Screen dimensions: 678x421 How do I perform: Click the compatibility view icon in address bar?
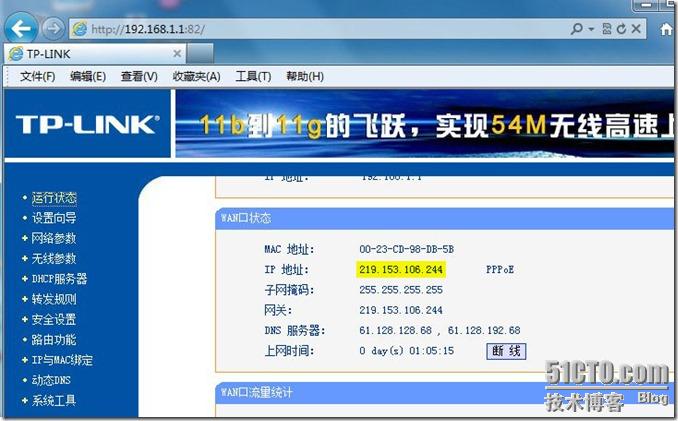[x=607, y=29]
